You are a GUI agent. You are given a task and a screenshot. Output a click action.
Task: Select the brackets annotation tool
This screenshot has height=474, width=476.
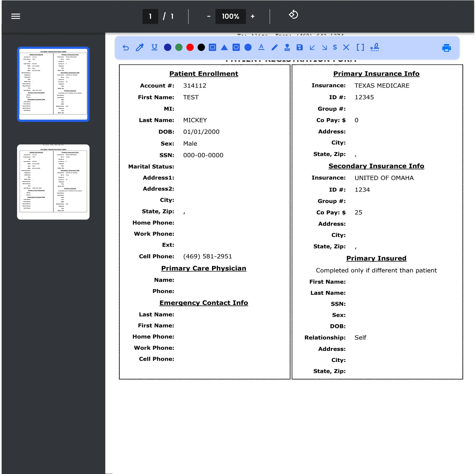click(x=361, y=47)
